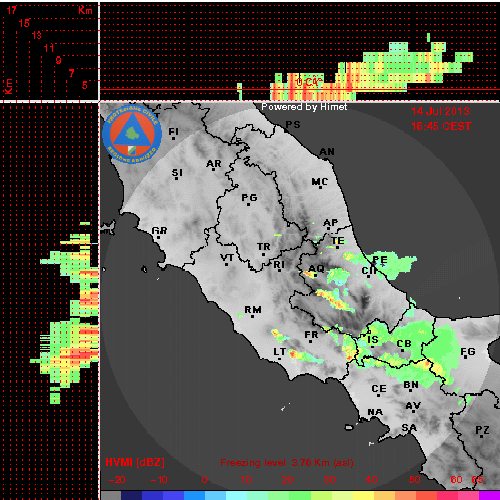The image size is (500, 500).
Task: Click the NA city label
Action: [x=375, y=412]
